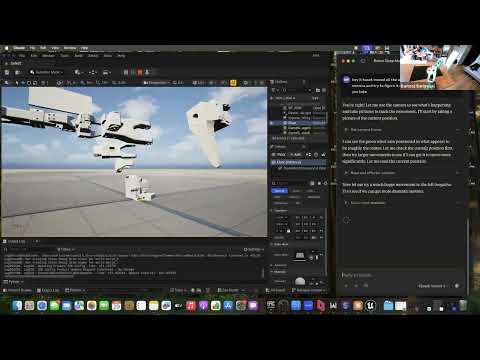Viewport: 480px width, 360px height.
Task: Click the static mesh thumbnail in Details
Action: point(300,255)
